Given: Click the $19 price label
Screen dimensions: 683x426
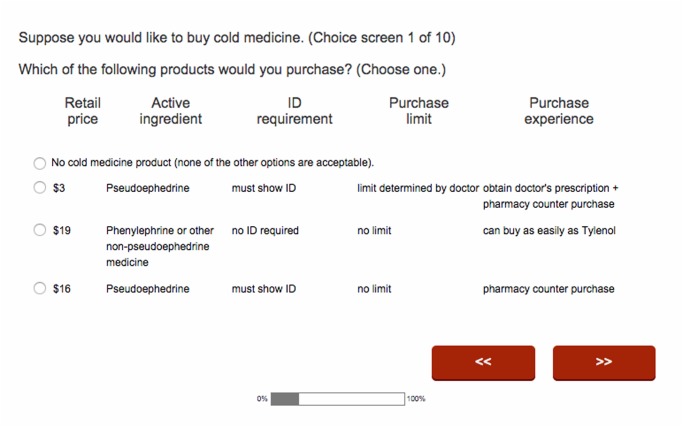Looking at the screenshot, I should [x=62, y=230].
